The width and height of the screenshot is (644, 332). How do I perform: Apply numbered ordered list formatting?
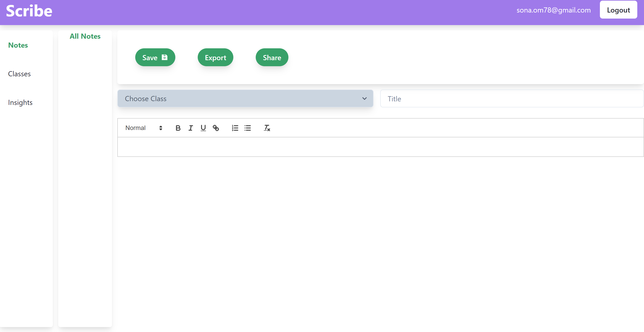[235, 128]
